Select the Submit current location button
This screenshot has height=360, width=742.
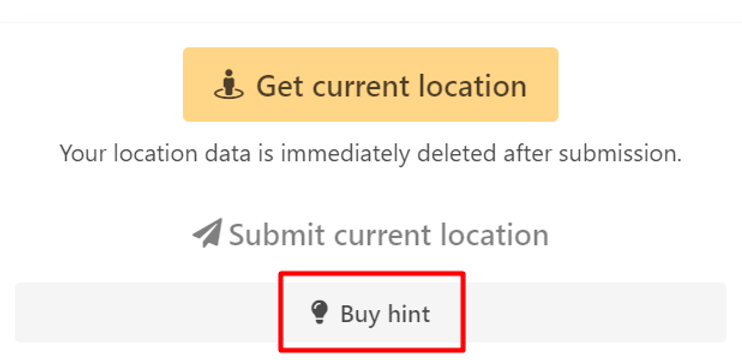tap(371, 234)
